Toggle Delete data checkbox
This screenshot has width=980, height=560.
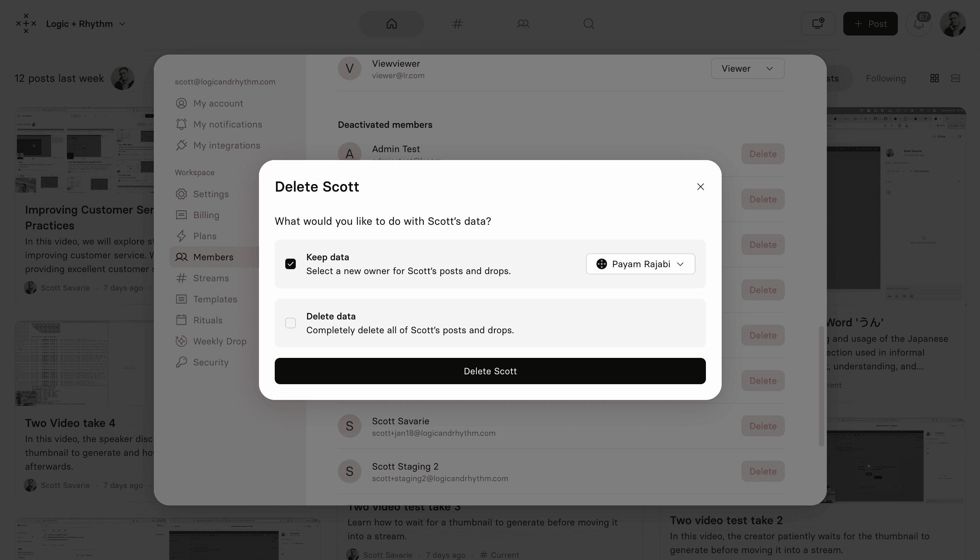tap(290, 323)
